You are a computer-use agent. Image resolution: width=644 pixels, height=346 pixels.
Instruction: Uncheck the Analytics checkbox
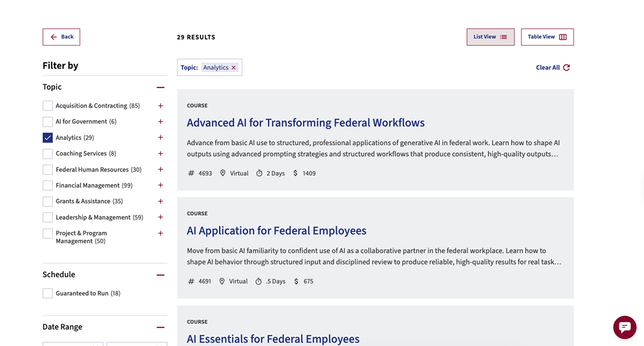click(48, 137)
